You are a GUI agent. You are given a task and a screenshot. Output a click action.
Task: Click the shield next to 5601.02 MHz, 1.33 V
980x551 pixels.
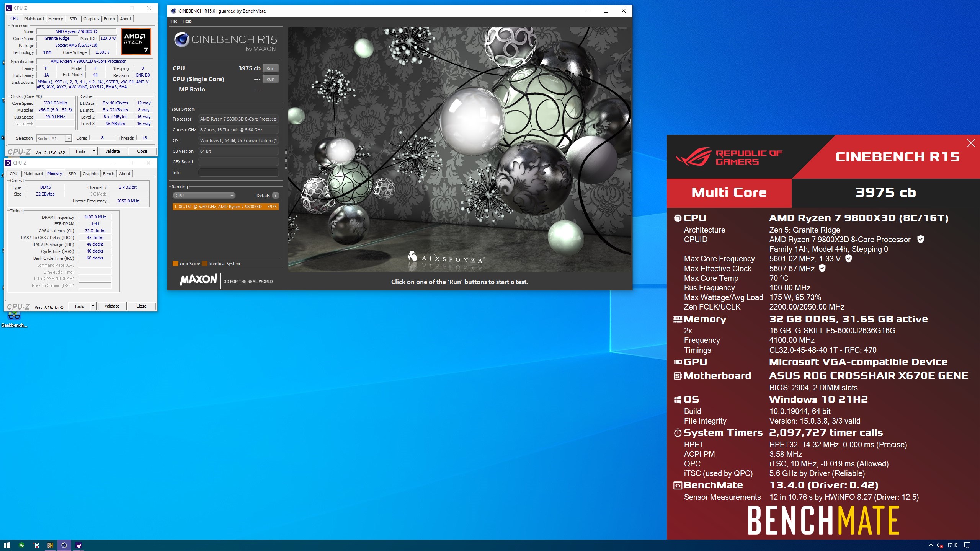click(x=849, y=259)
